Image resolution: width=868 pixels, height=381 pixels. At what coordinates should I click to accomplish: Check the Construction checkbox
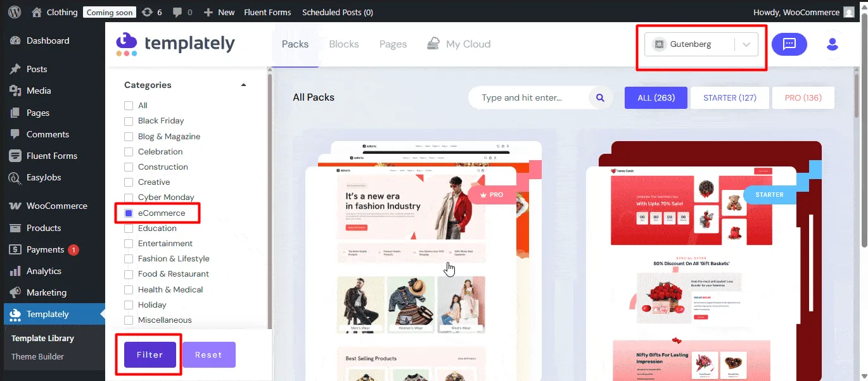coord(129,167)
